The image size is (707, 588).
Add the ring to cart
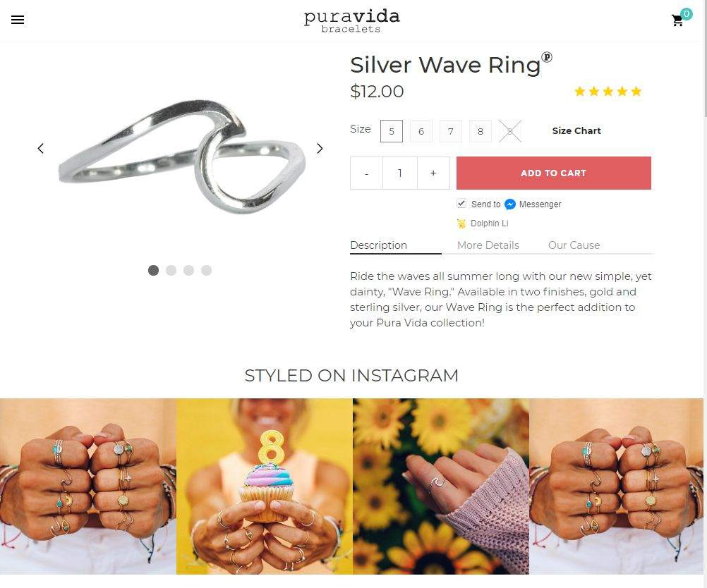pyautogui.click(x=554, y=173)
